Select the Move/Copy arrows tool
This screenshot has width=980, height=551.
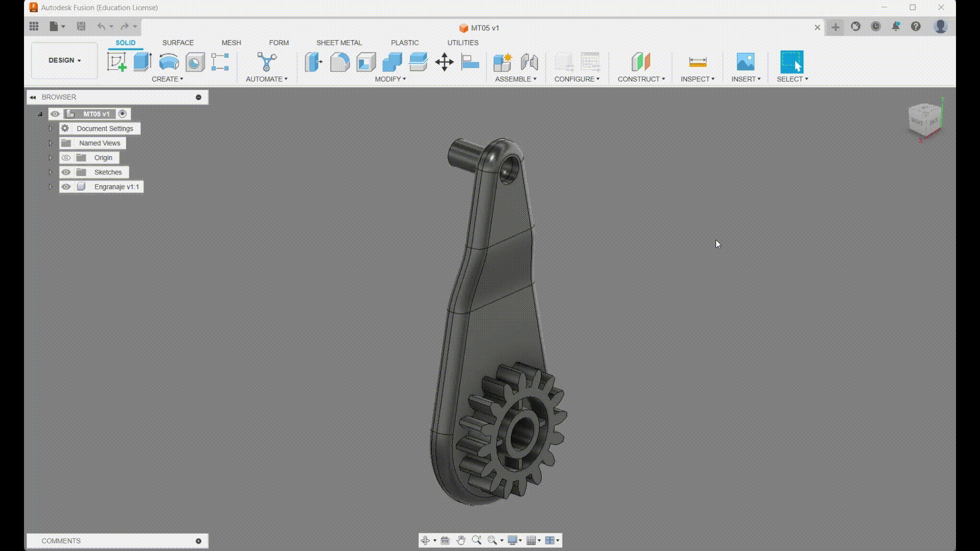click(444, 62)
